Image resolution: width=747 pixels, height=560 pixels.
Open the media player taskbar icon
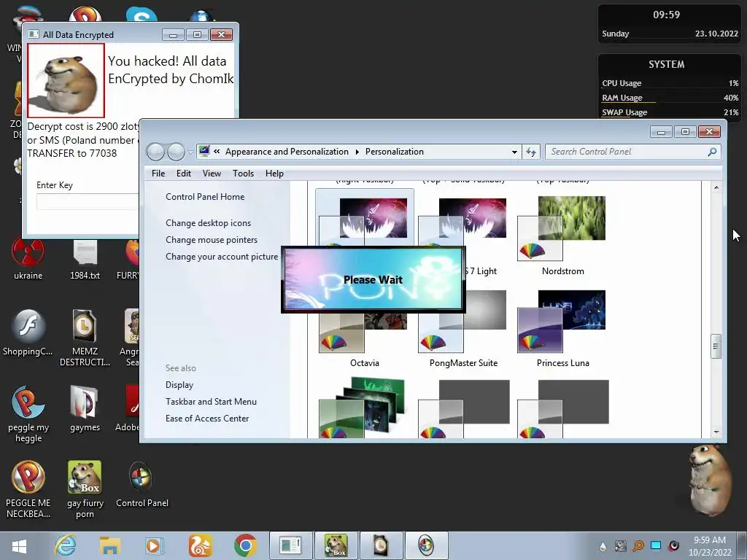pos(154,545)
